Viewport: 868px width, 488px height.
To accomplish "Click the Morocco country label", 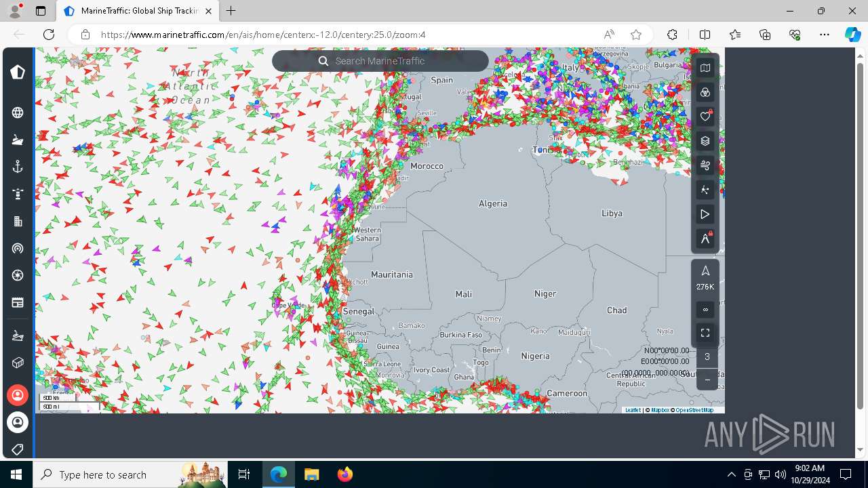I will click(x=427, y=165).
